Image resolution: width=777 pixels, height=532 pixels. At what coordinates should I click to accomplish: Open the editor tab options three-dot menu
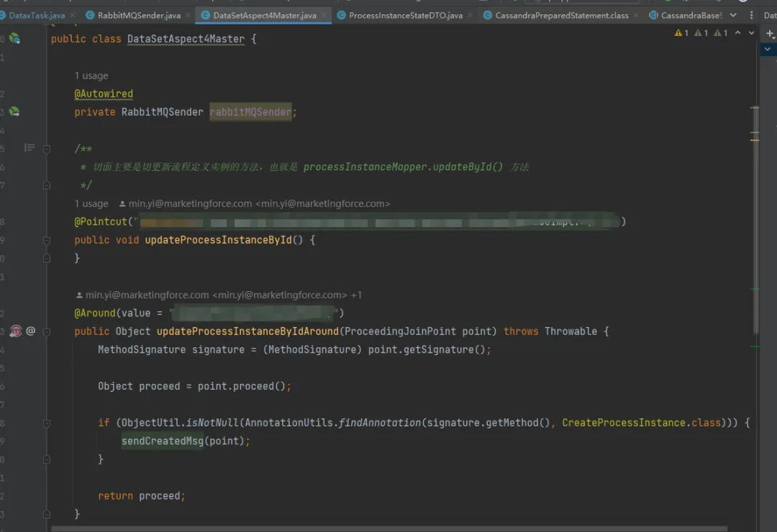click(750, 15)
